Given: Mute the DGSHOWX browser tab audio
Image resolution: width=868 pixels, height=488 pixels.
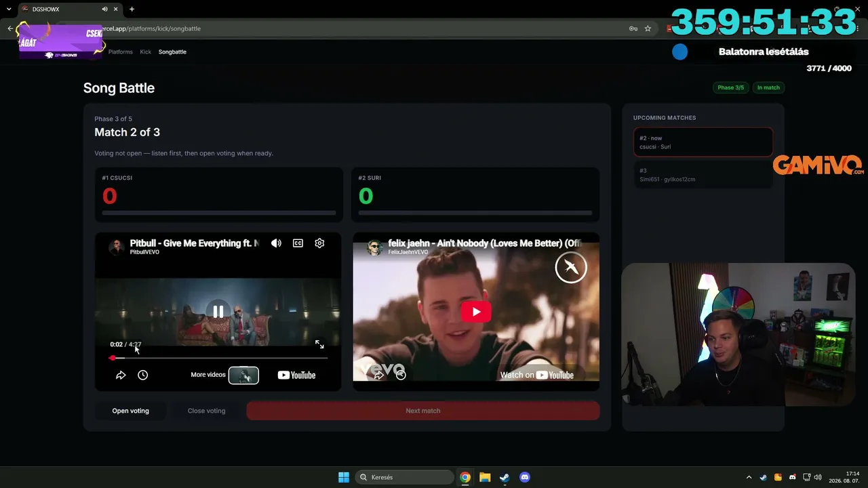Looking at the screenshot, I should click(x=104, y=9).
